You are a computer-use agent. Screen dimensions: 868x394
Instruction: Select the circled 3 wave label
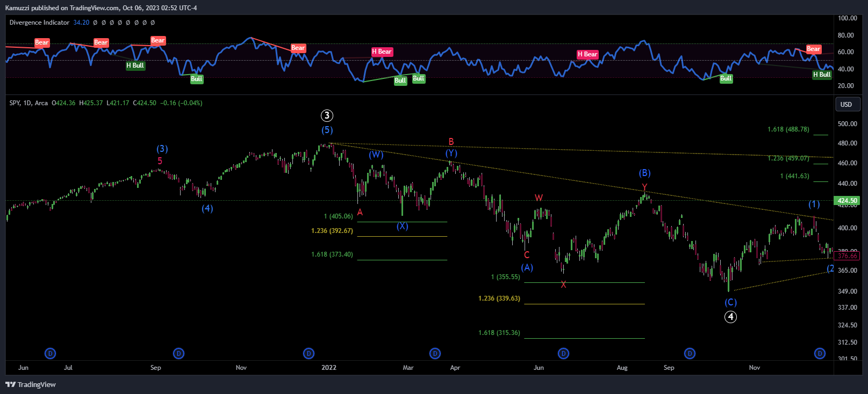pos(327,115)
